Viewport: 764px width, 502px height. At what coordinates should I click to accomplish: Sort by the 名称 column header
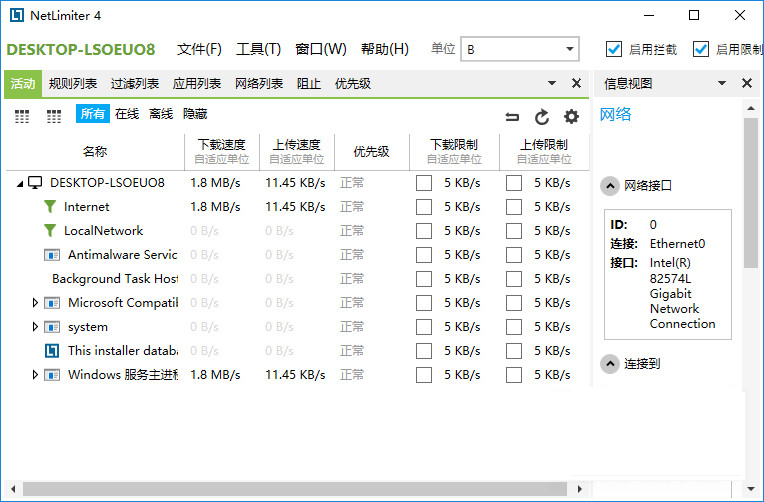(x=95, y=152)
